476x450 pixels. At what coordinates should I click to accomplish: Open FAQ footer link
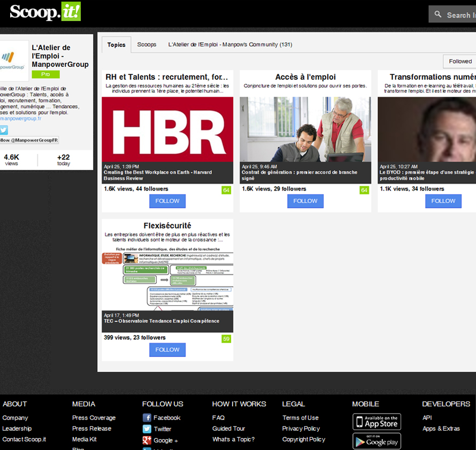point(219,418)
